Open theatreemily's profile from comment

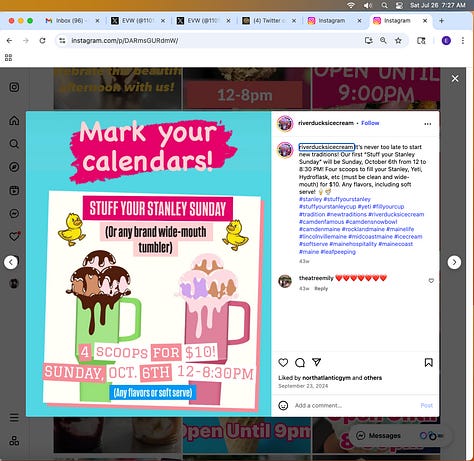coord(316,278)
